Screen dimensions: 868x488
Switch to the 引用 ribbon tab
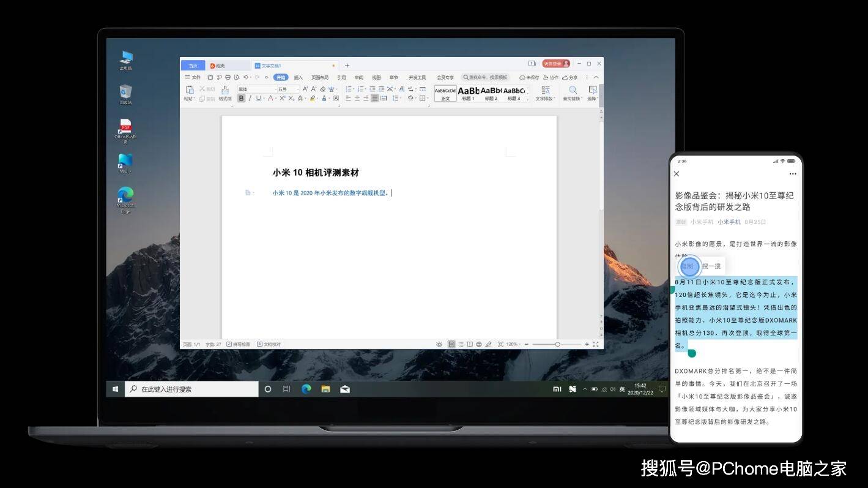[x=341, y=77]
